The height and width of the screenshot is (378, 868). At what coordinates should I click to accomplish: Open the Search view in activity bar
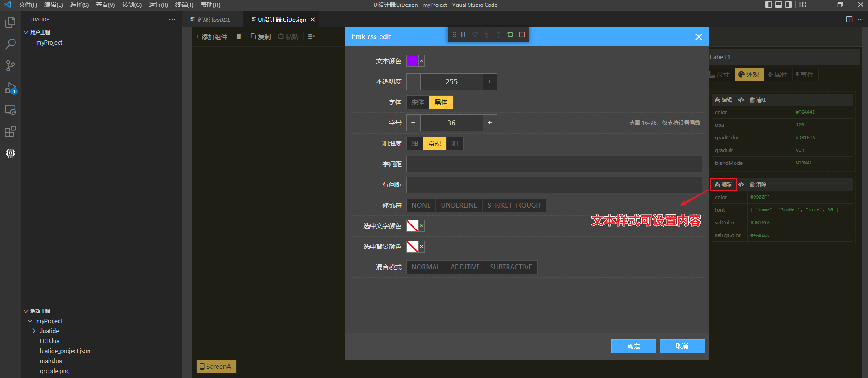pyautogui.click(x=10, y=44)
